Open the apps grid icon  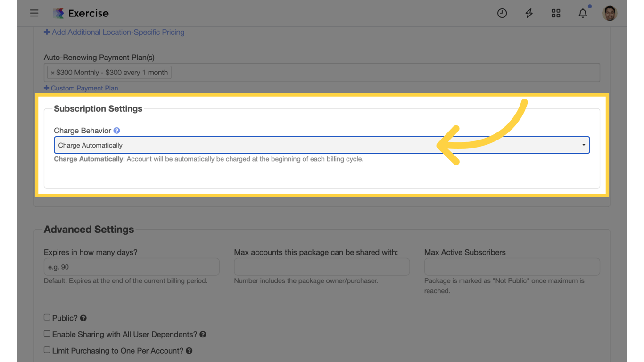click(x=555, y=13)
